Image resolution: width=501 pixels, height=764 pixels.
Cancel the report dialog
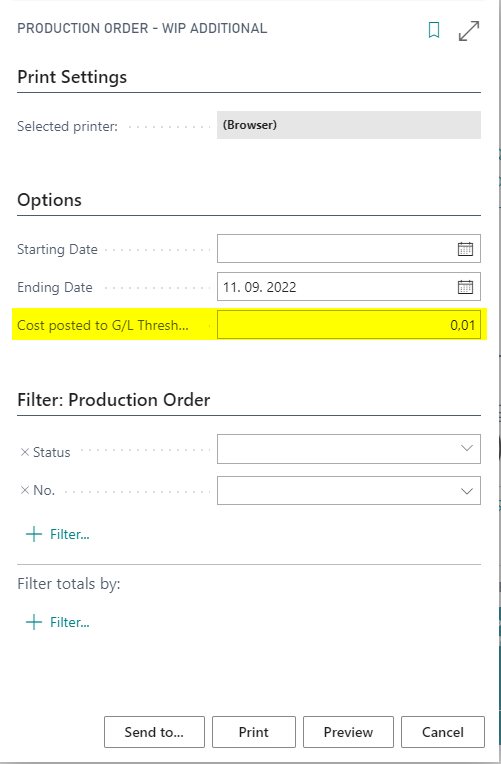pos(443,732)
